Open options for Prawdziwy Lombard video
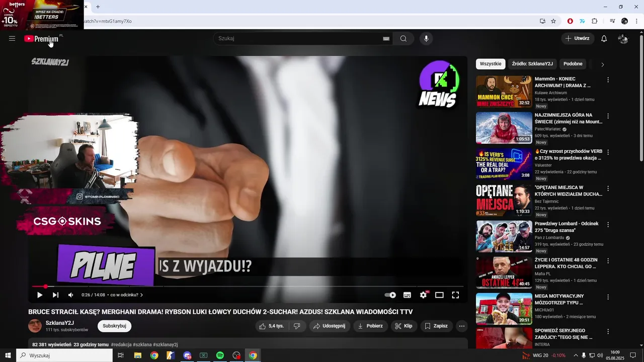The width and height of the screenshot is (644, 362). (608, 225)
